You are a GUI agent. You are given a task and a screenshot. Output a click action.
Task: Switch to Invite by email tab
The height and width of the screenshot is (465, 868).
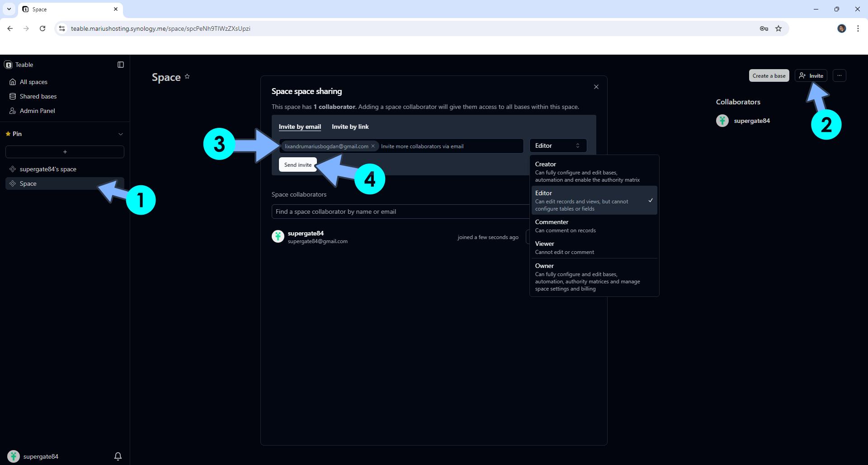click(x=300, y=127)
